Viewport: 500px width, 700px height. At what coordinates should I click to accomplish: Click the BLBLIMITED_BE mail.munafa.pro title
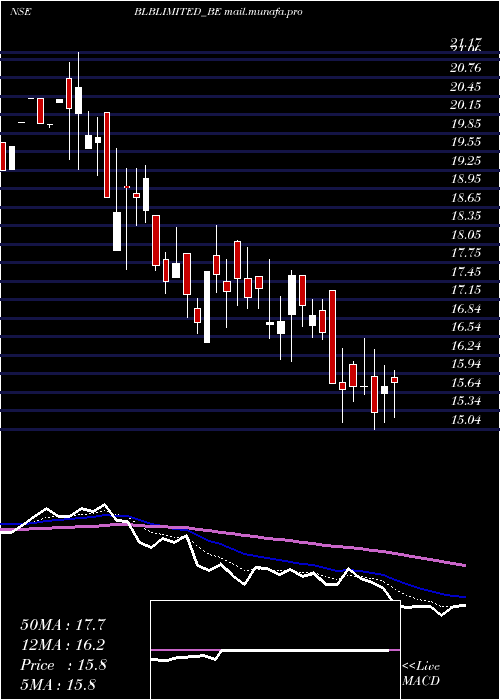pyautogui.click(x=218, y=12)
